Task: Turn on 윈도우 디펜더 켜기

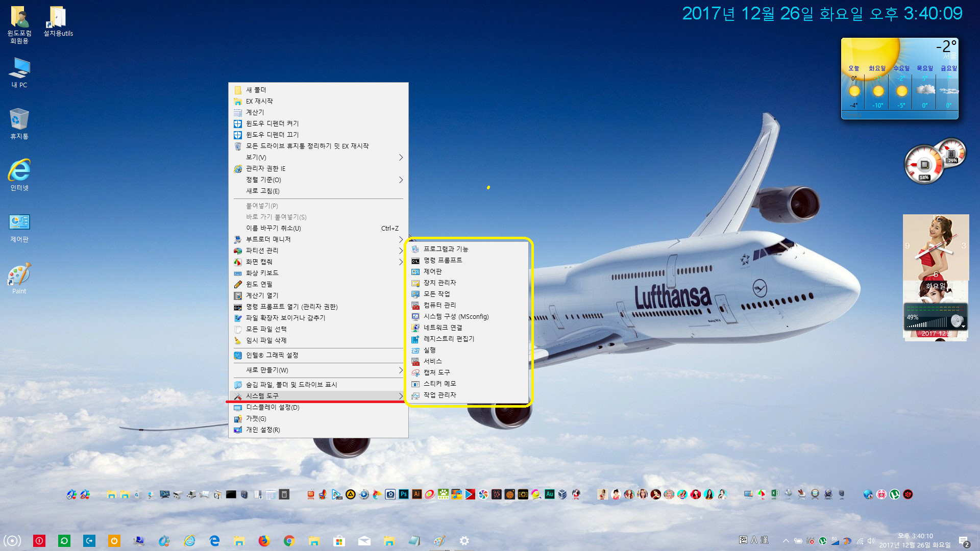Action: [318, 123]
